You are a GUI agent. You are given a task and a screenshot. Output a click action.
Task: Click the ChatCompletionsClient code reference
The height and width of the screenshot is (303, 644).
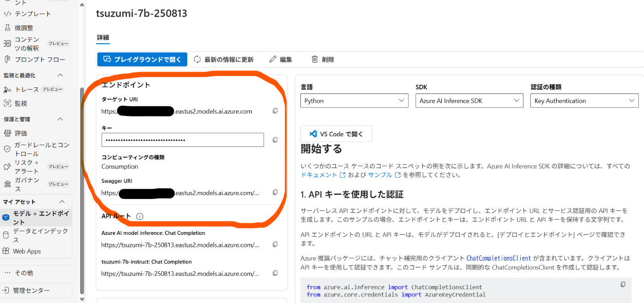(499, 258)
